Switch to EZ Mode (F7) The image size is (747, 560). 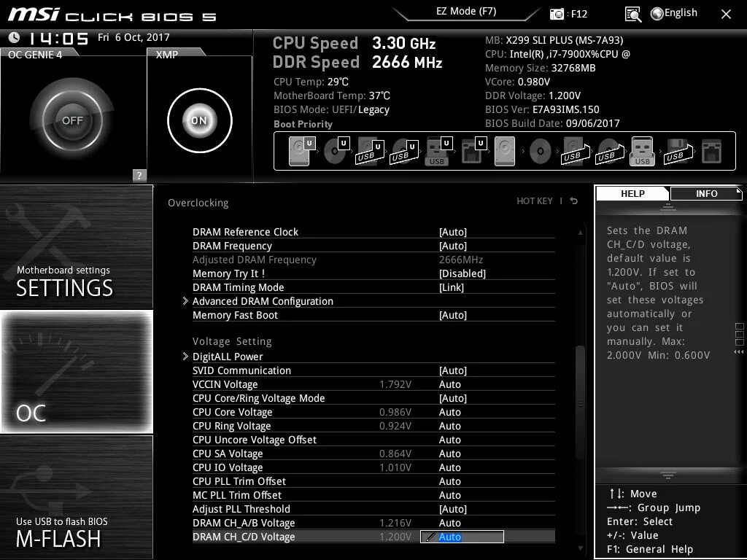(x=466, y=12)
